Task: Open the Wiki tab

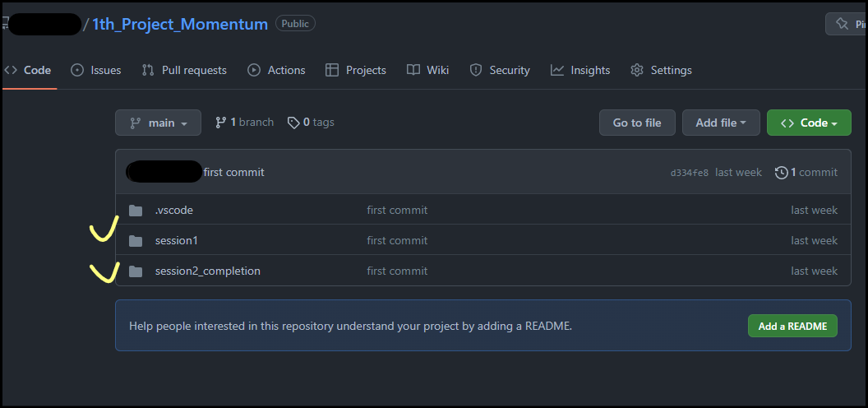Action: (x=428, y=71)
